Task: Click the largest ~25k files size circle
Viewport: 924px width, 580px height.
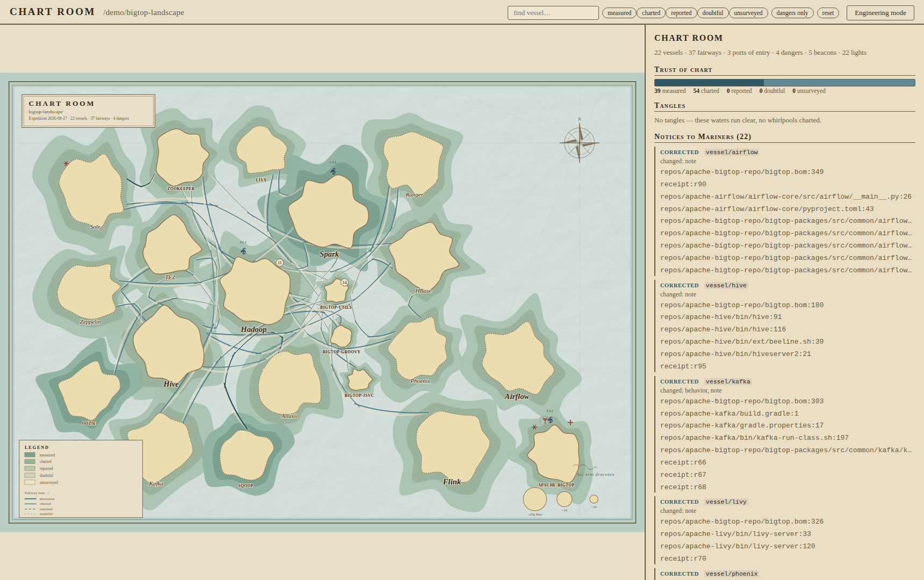Action: tap(535, 499)
